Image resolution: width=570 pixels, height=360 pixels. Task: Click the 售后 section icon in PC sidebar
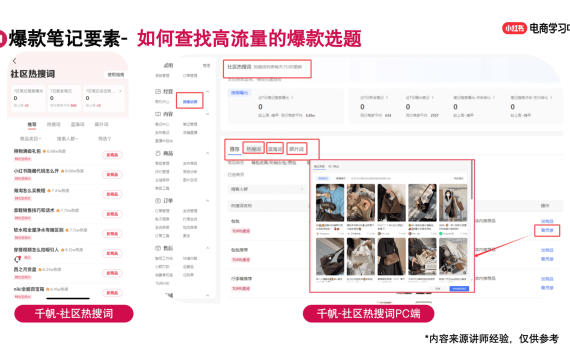click(158, 248)
